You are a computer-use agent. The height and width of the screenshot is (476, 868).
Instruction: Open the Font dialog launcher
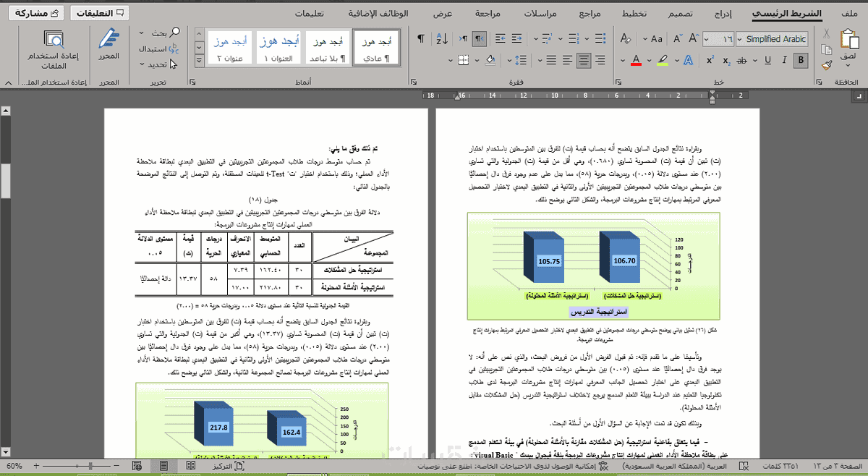[x=618, y=82]
